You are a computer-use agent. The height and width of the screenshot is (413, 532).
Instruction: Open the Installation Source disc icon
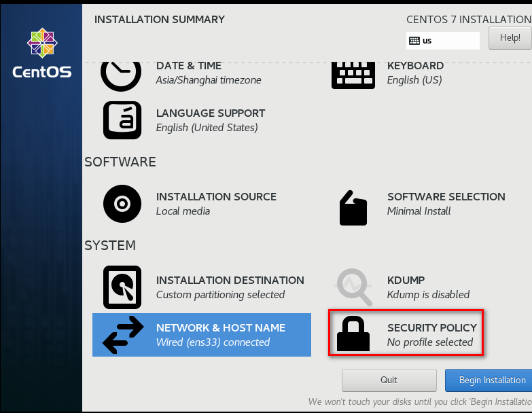tap(122, 204)
